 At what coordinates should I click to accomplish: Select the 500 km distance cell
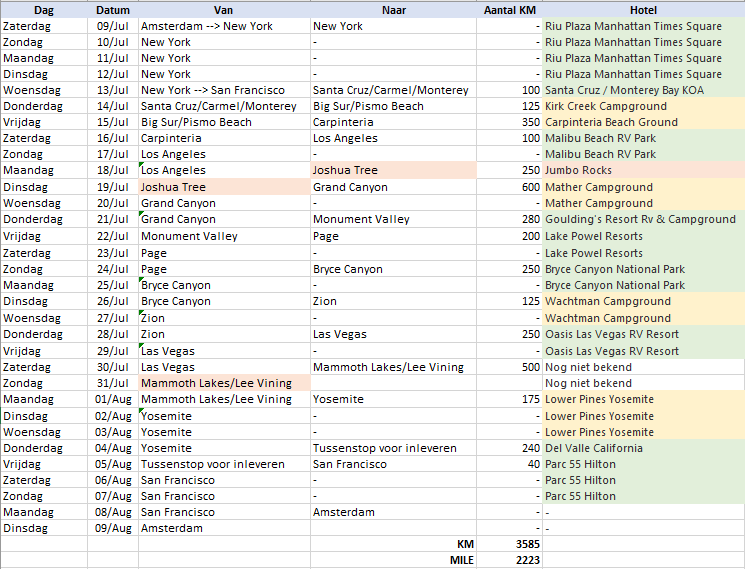(x=509, y=367)
